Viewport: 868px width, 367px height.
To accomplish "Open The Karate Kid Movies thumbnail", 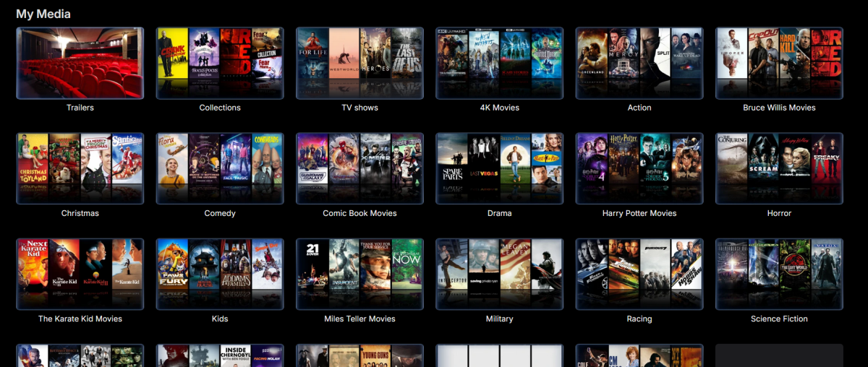I will [x=80, y=274].
